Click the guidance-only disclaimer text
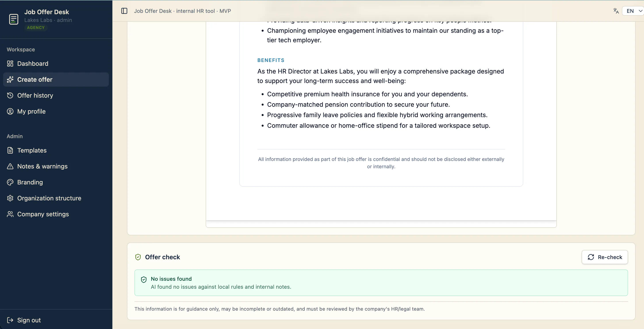Viewport: 644px width, 329px height. coord(280,309)
